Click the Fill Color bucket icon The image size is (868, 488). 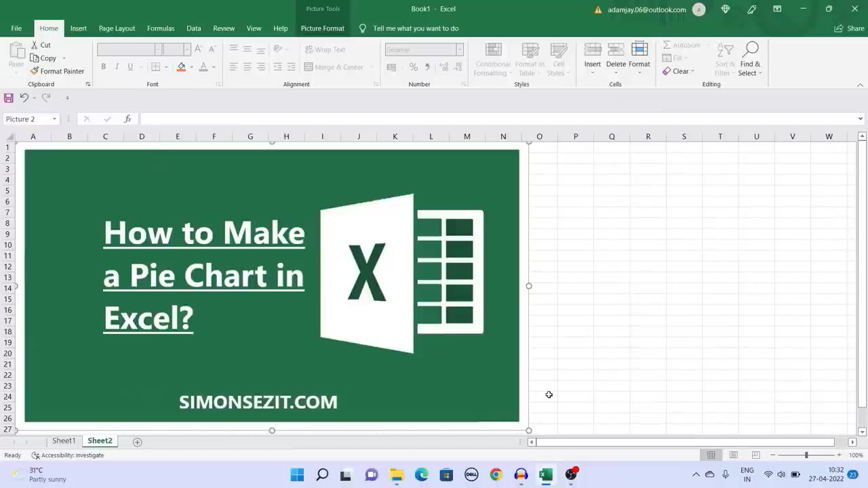click(181, 67)
